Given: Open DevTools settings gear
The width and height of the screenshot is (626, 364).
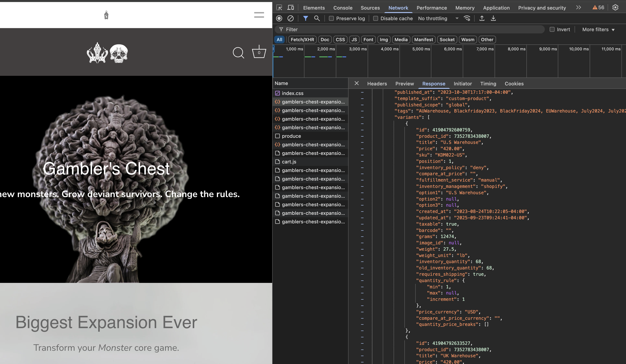Looking at the screenshot, I should 615,8.
